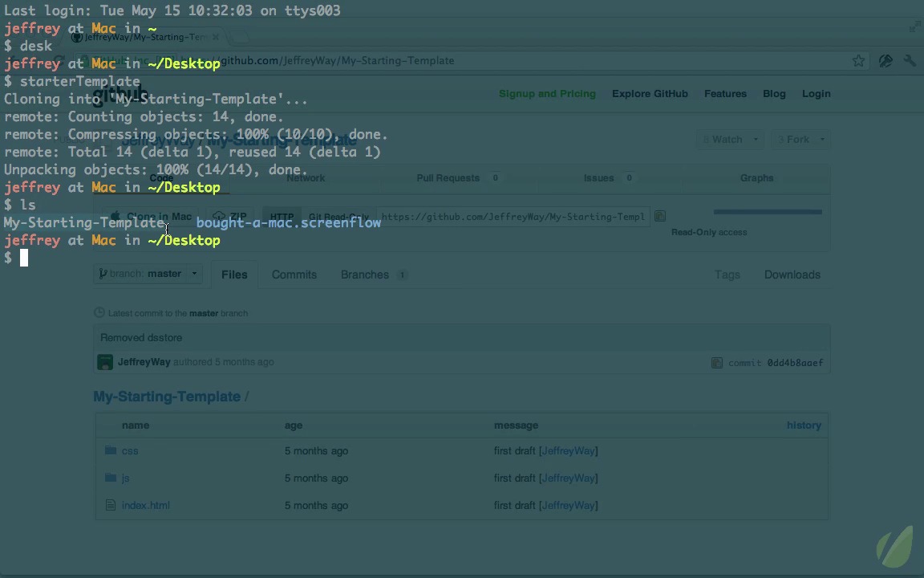Click the history link in the table header
The width and height of the screenshot is (924, 578).
click(x=804, y=425)
